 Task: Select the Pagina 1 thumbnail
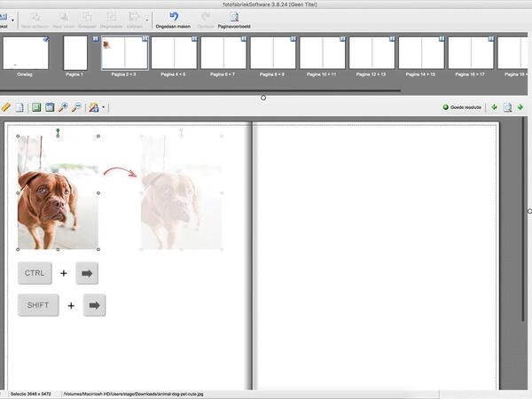75,53
